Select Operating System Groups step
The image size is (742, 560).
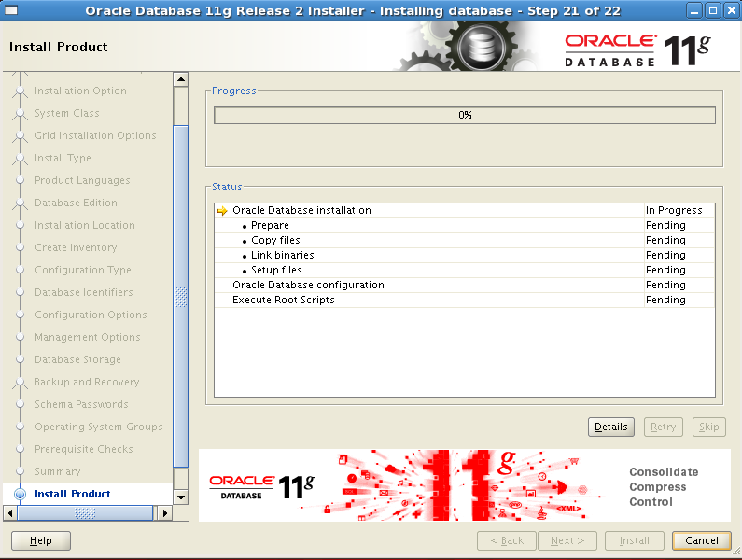click(98, 427)
